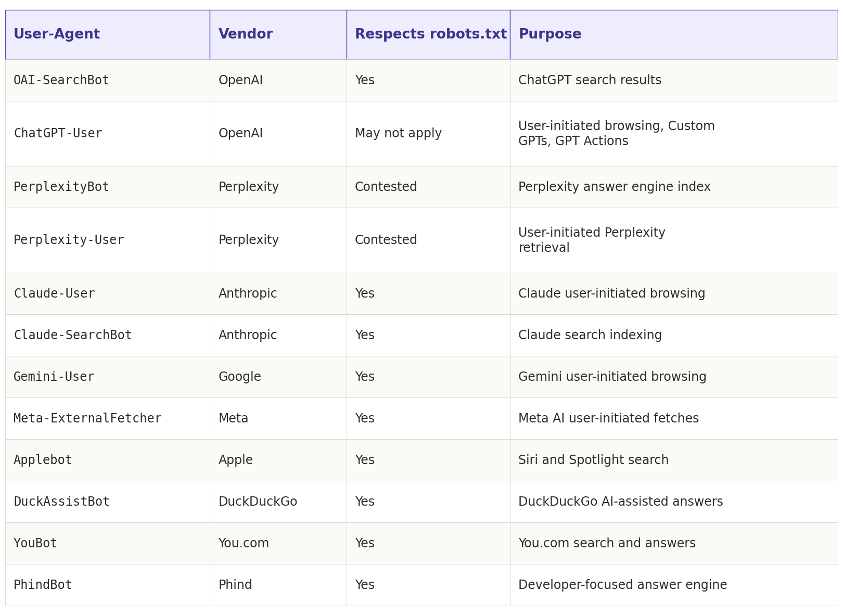843x616 pixels.
Task: Click OpenAI vendor in ChatGPT-User row
Action: tap(278, 134)
